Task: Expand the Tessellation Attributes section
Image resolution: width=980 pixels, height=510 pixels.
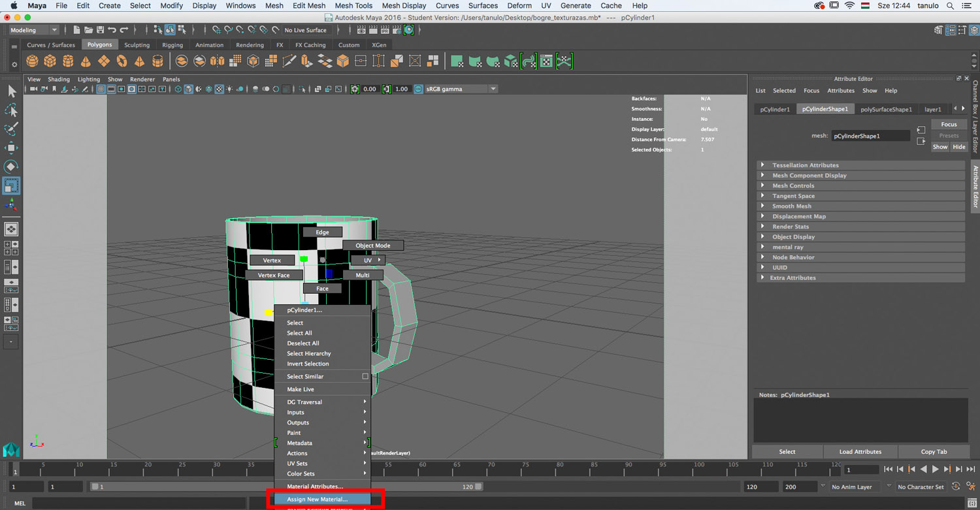Action: click(x=805, y=165)
